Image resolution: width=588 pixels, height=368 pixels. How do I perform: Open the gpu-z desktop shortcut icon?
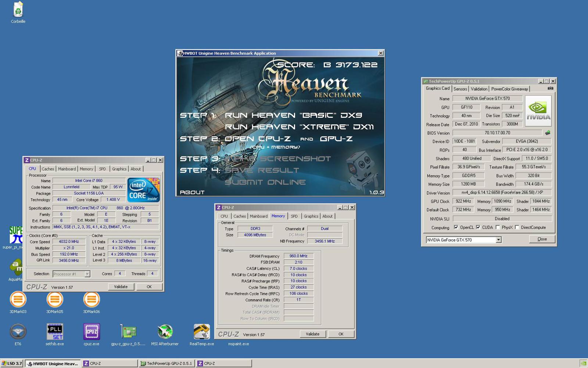128,332
